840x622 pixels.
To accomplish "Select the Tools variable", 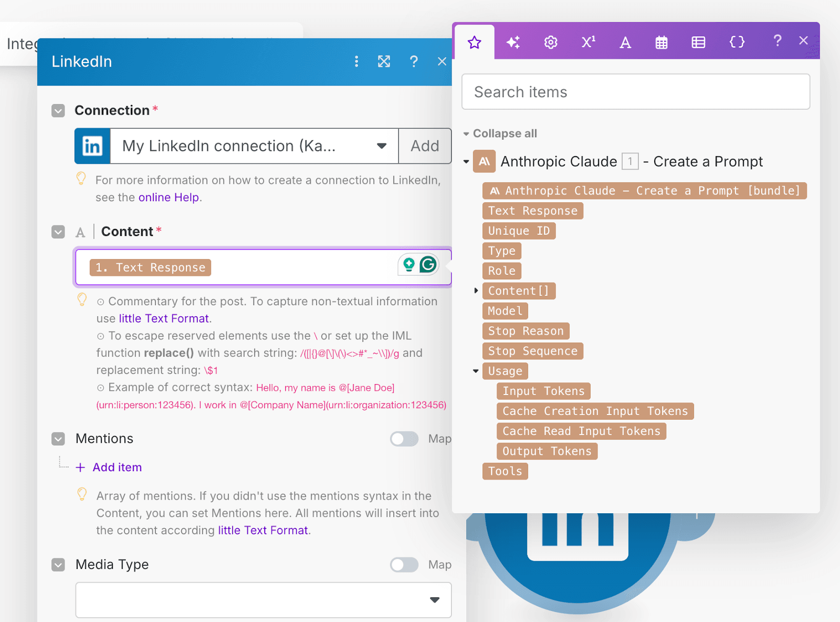I will pyautogui.click(x=505, y=471).
